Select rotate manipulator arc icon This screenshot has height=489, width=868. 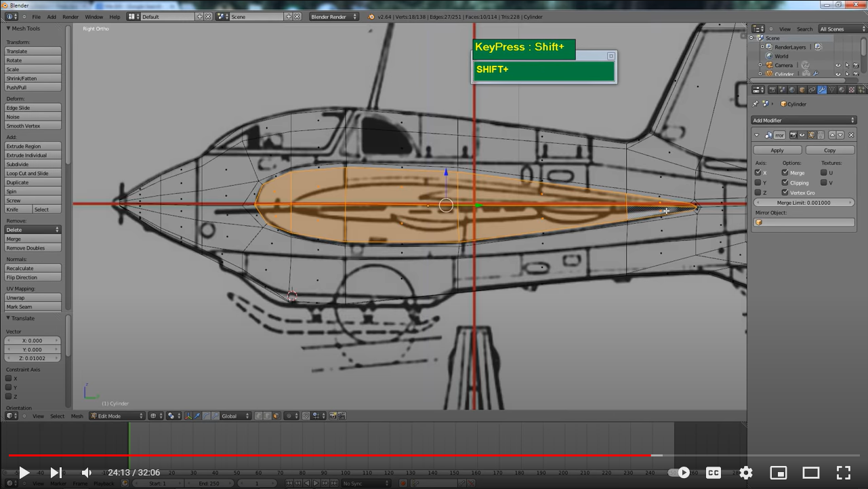(x=206, y=416)
